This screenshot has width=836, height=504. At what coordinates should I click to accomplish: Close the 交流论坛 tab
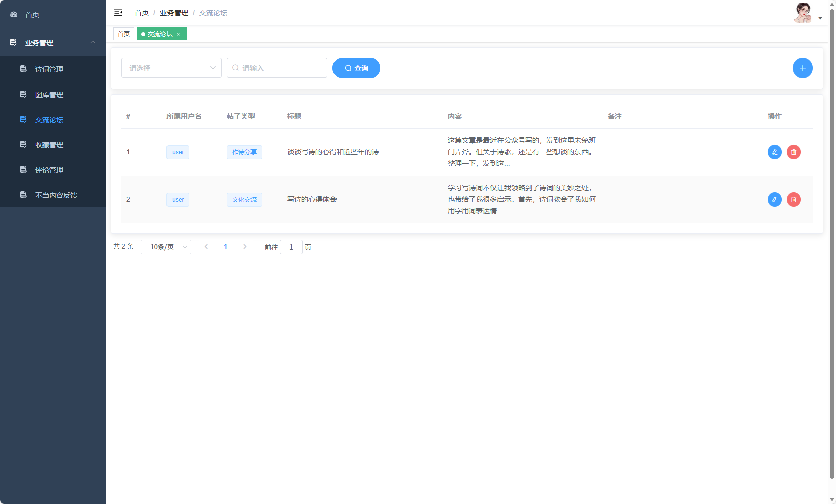click(178, 34)
